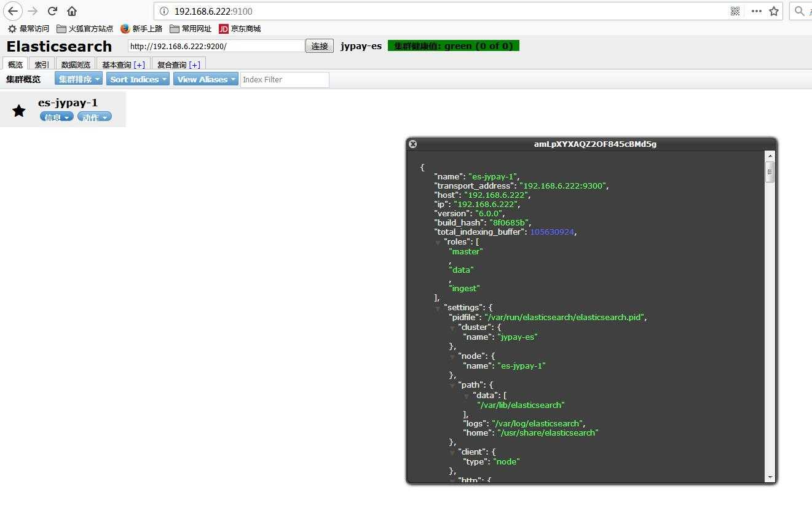The height and width of the screenshot is (505, 812).
Task: Reload the current page
Action: coord(53,11)
